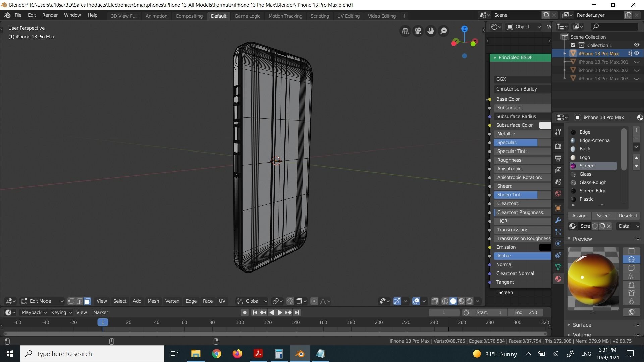644x362 pixels.
Task: Open the Modifiers wrench properties tab
Action: click(558, 220)
